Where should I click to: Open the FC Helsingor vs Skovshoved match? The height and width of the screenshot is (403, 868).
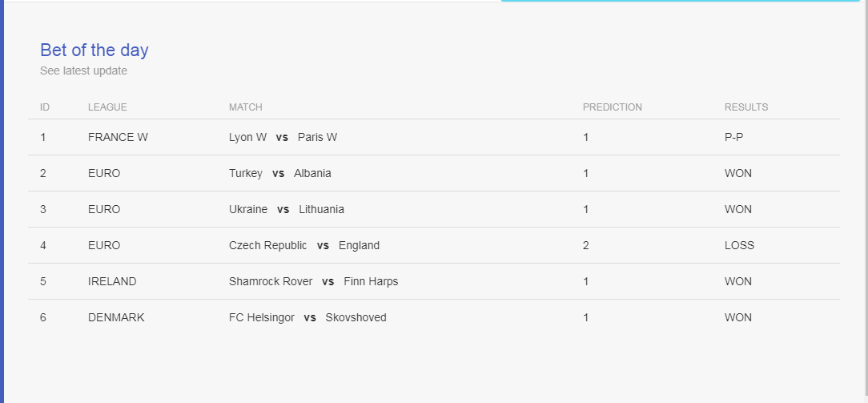point(307,318)
